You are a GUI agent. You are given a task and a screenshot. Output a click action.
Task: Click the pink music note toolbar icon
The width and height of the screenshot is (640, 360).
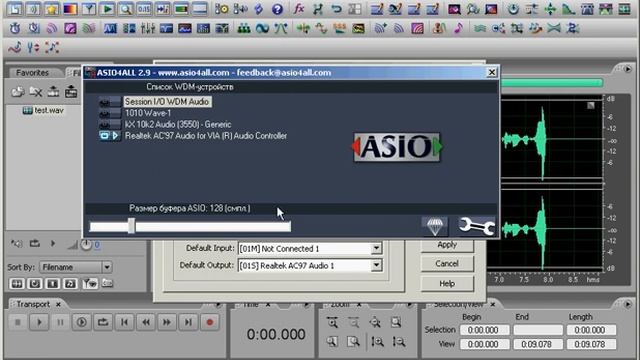click(458, 28)
